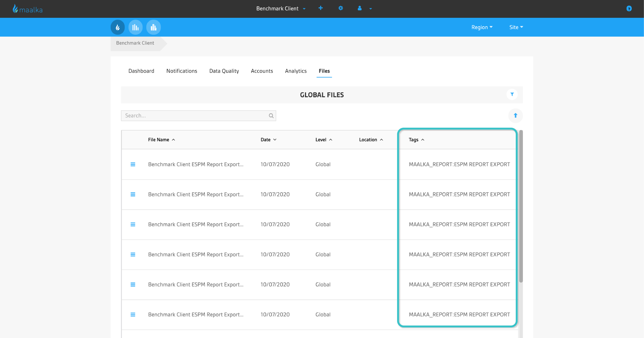Open fifth Benchmark Client ESPM Report Export file
This screenshot has width=644, height=338.
(196, 284)
